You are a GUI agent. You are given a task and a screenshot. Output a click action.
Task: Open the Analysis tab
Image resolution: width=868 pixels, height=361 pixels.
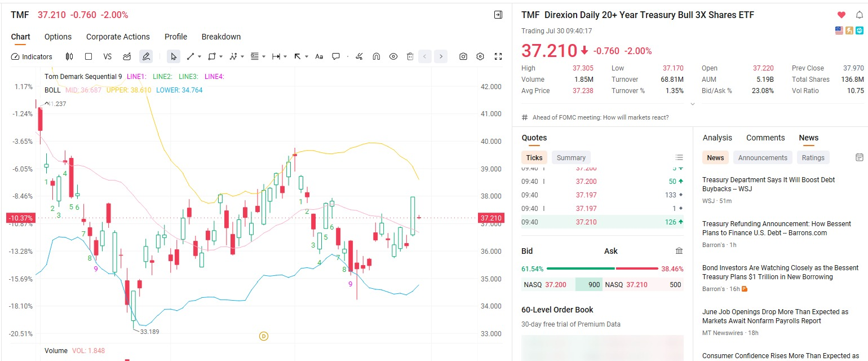coord(717,138)
